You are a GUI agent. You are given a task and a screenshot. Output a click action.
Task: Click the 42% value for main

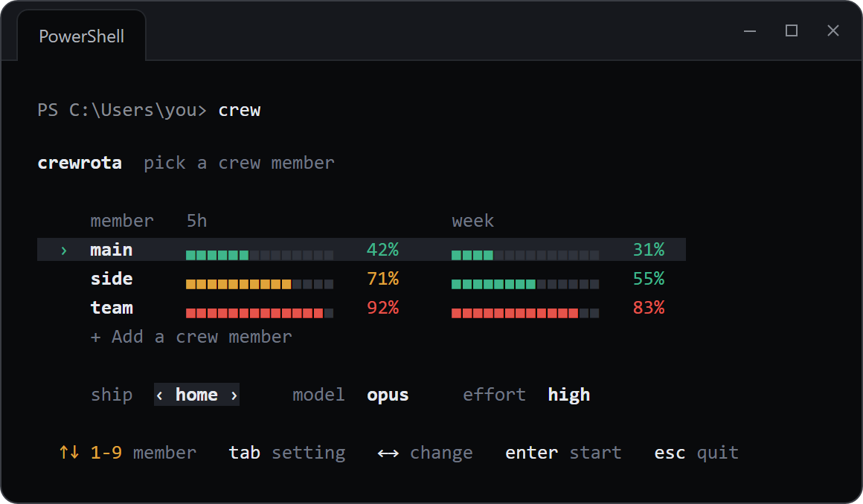tap(382, 250)
